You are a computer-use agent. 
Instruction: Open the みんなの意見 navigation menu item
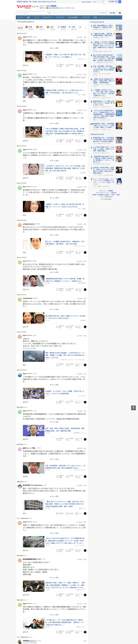[x=73, y=17]
